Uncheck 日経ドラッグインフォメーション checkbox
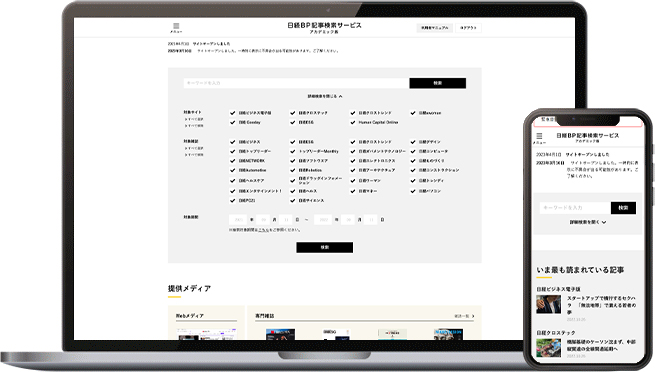The height and width of the screenshot is (372, 655). tap(292, 181)
